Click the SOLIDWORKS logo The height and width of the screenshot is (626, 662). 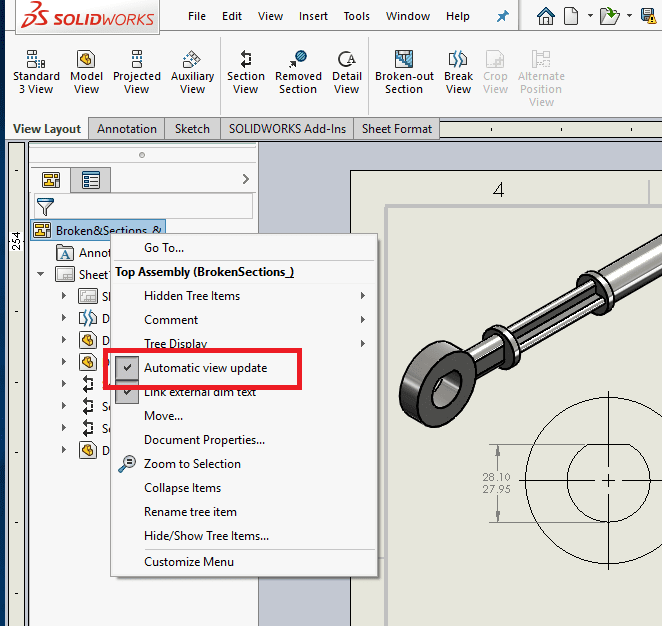tap(88, 16)
